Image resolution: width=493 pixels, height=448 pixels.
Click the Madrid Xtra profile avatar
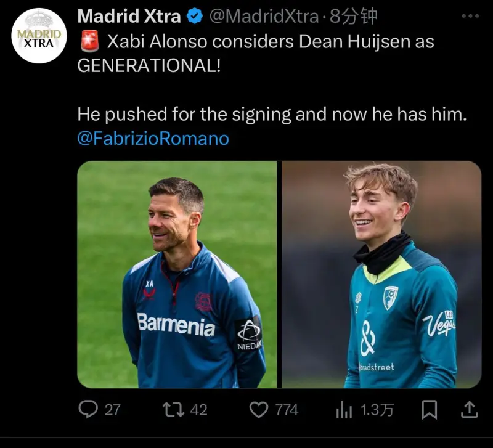(39, 36)
